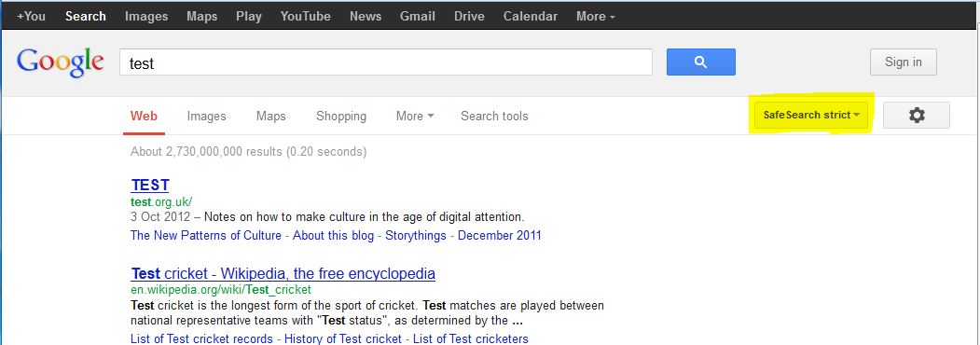Focus the search input containing test

[x=386, y=62]
